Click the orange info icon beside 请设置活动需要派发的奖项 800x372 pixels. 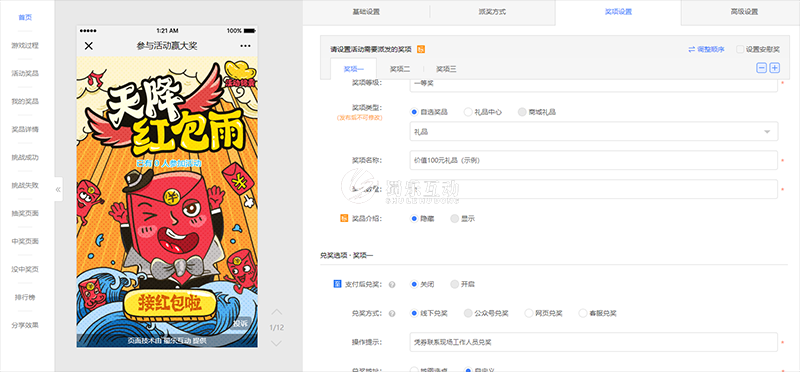point(421,49)
